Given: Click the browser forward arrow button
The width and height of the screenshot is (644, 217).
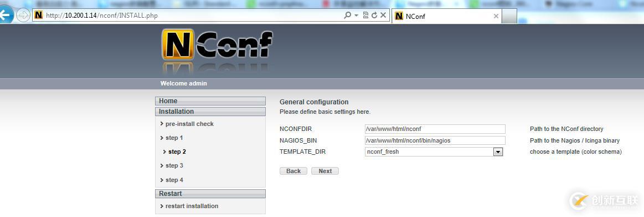Looking at the screenshot, I should pos(23,16).
